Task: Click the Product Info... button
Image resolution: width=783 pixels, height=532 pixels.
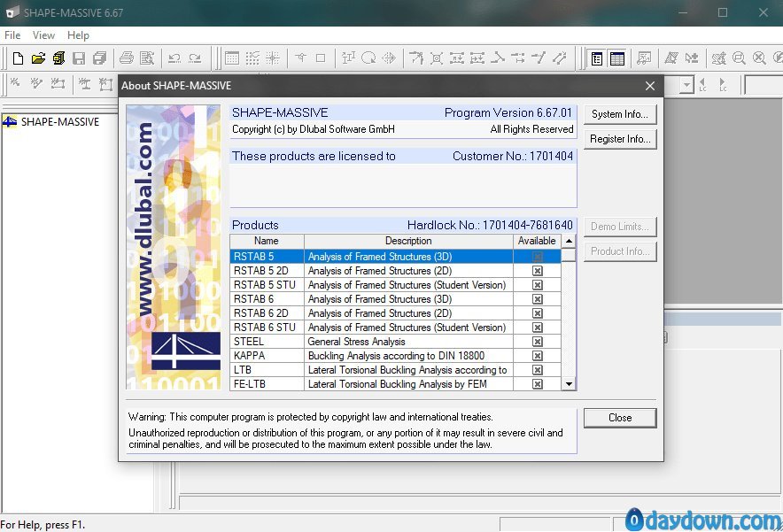Action: (x=620, y=251)
